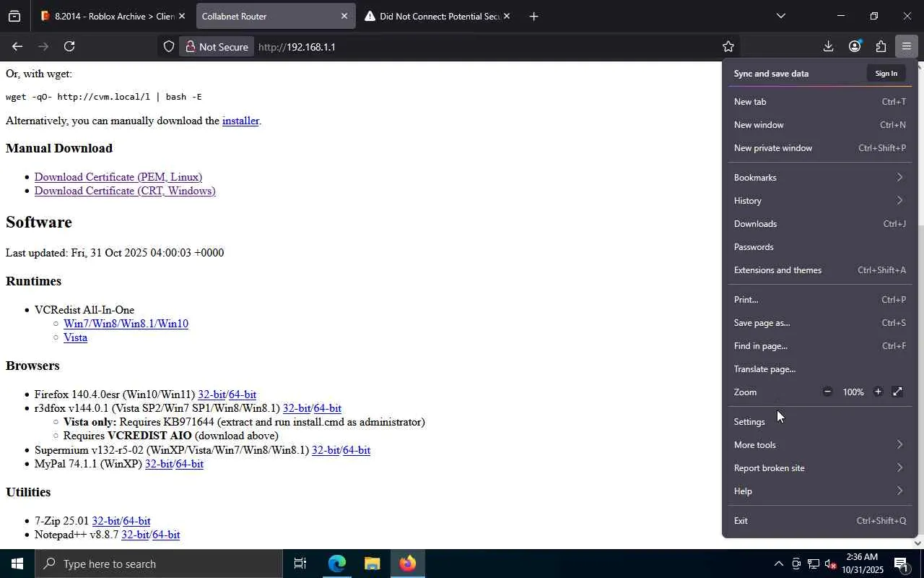
Task: Click the Firefox icon on the taskbar
Action: (x=408, y=564)
